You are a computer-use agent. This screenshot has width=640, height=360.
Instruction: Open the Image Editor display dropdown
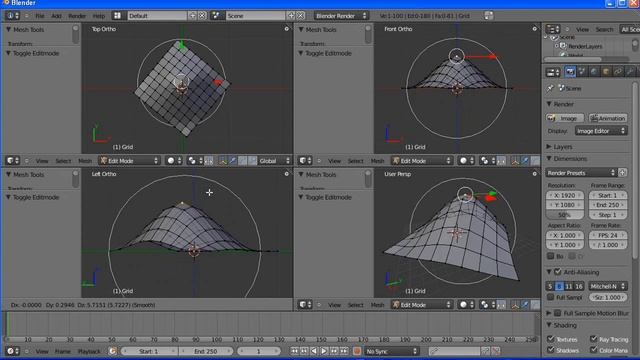[601, 131]
